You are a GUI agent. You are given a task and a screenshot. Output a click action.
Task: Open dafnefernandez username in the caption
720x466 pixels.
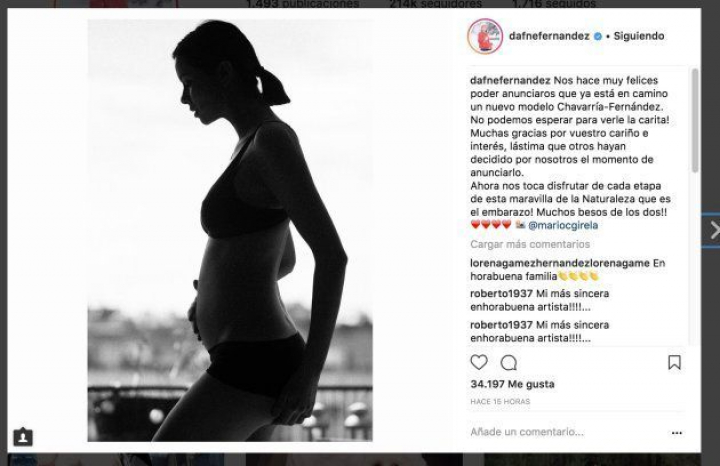[510, 80]
